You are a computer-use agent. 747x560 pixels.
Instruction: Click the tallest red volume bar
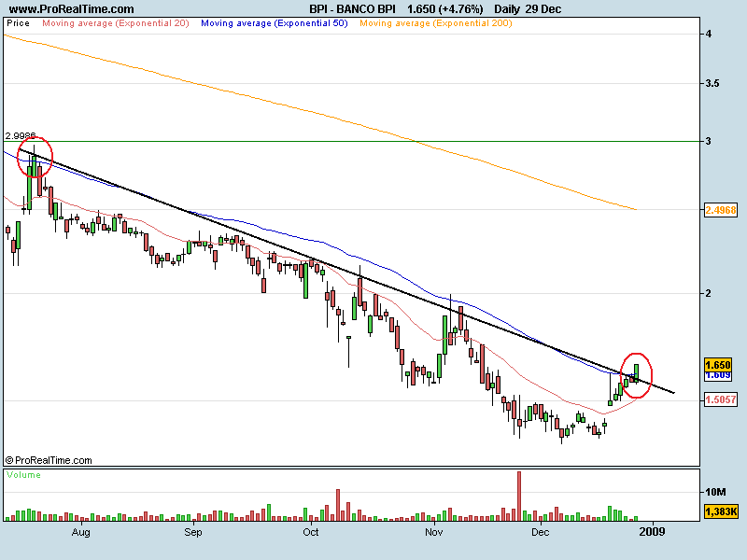coord(519,497)
